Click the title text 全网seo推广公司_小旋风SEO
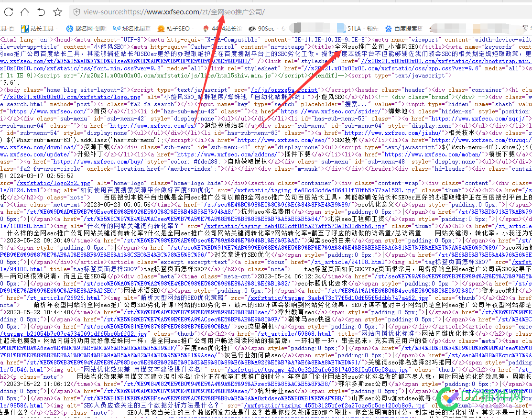Viewport: 532px width, 418px height. 377,47
